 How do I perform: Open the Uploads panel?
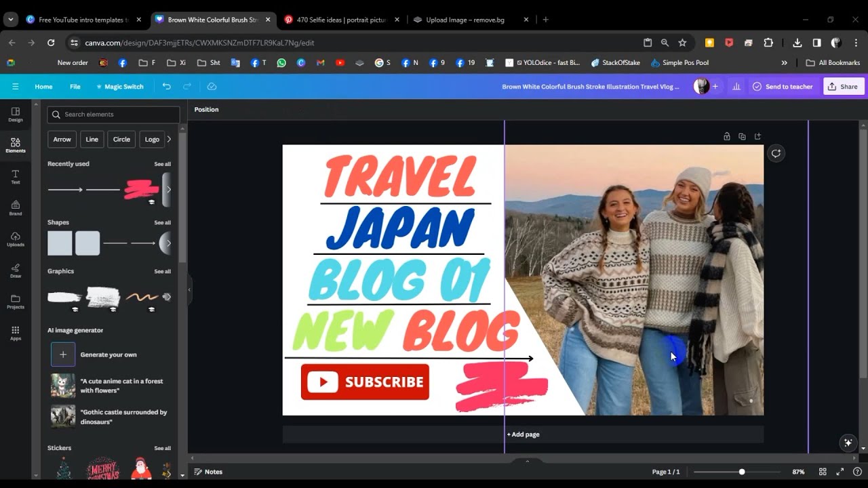click(x=15, y=240)
